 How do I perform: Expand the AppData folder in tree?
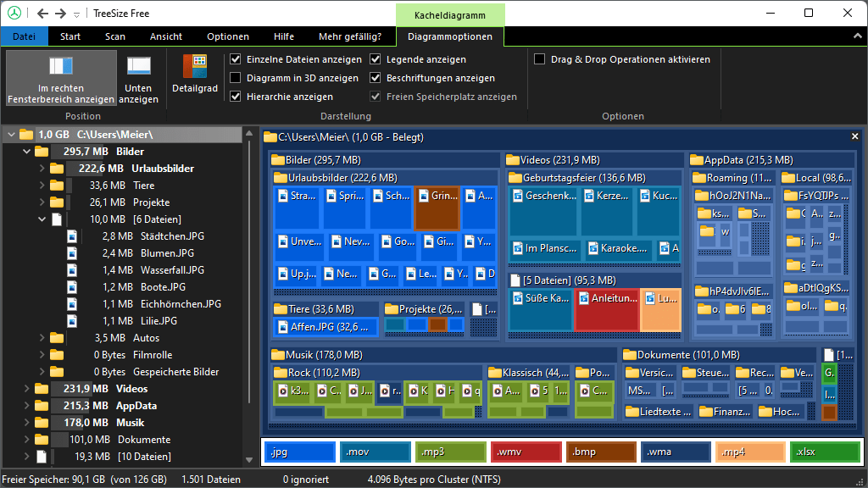26,406
